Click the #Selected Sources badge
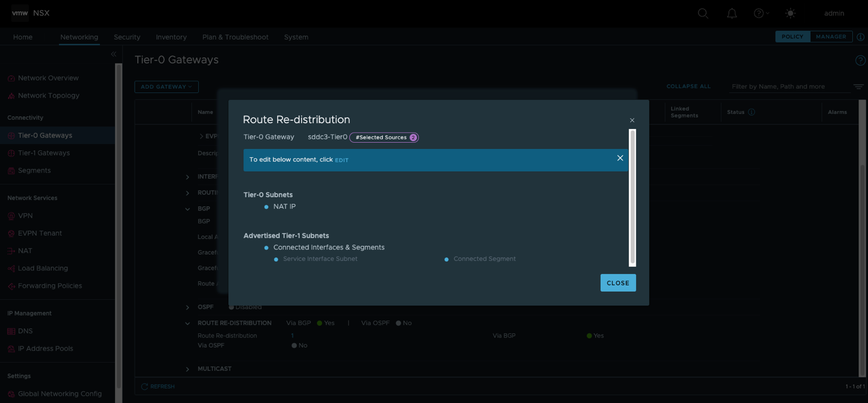868x403 pixels. pos(384,137)
